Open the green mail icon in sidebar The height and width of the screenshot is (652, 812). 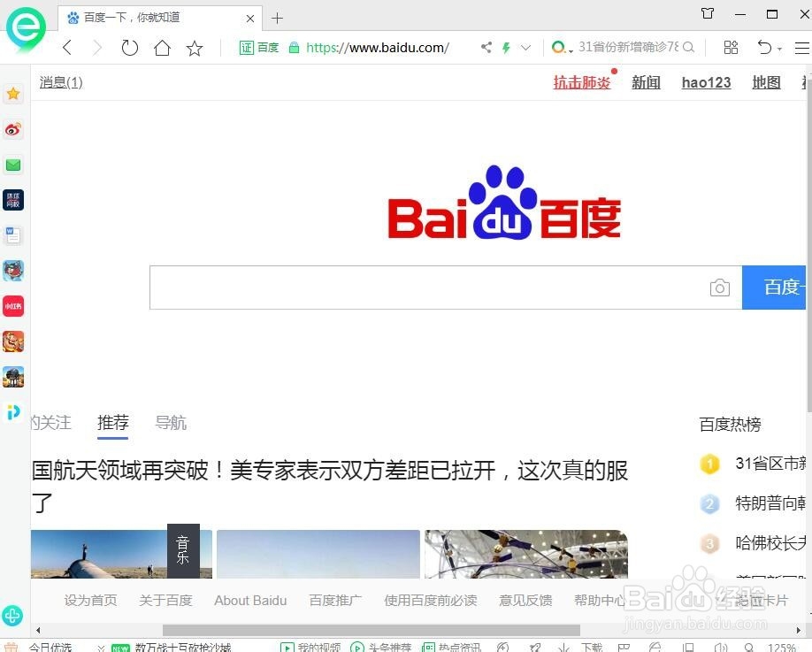(x=13, y=165)
